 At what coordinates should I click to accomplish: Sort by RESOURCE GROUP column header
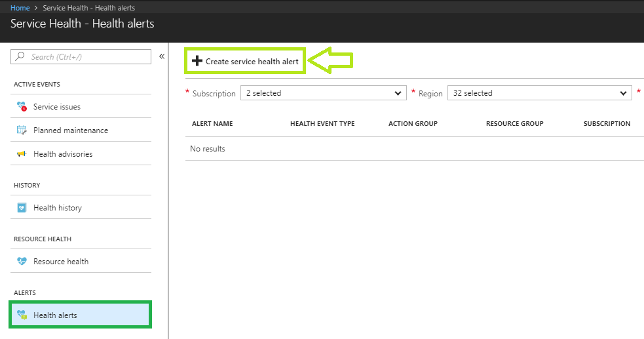click(515, 123)
